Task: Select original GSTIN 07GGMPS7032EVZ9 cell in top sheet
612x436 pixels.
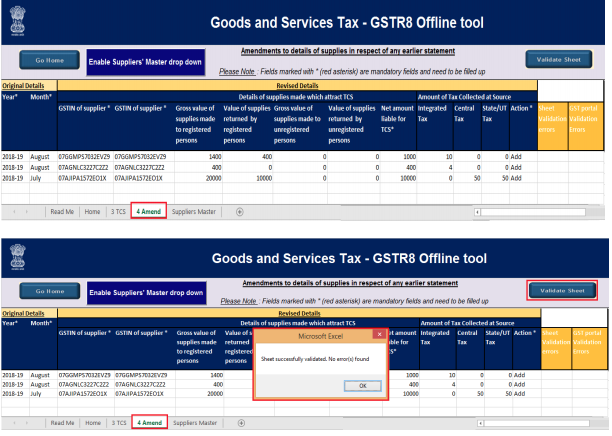Action: pyautogui.click(x=85, y=157)
